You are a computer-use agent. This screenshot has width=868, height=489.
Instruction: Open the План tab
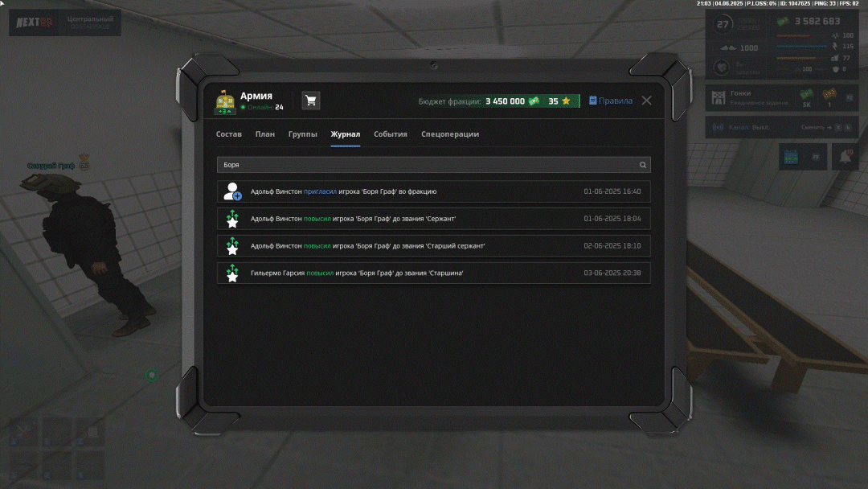click(265, 134)
